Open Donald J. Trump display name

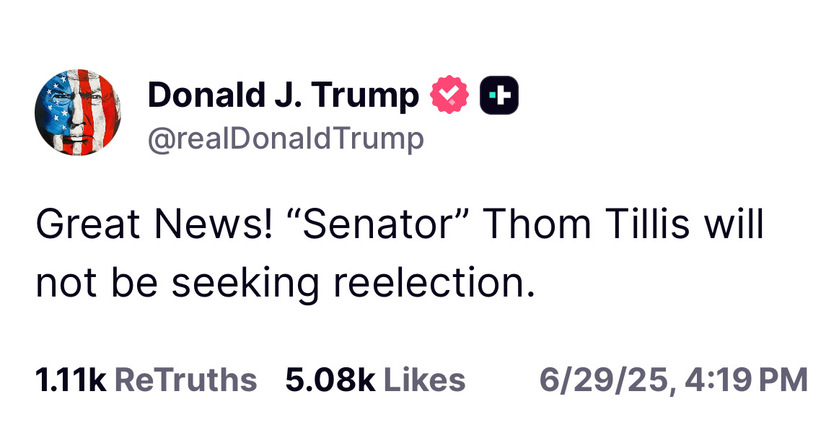283,96
